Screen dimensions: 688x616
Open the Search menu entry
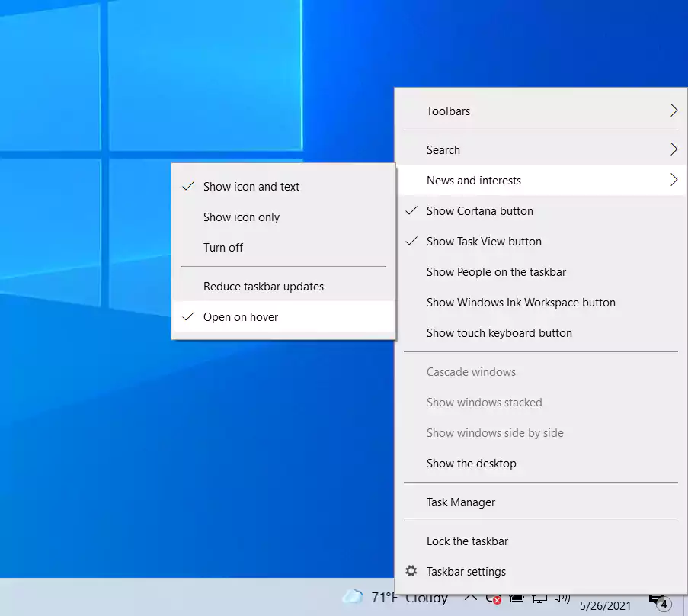[541, 149]
